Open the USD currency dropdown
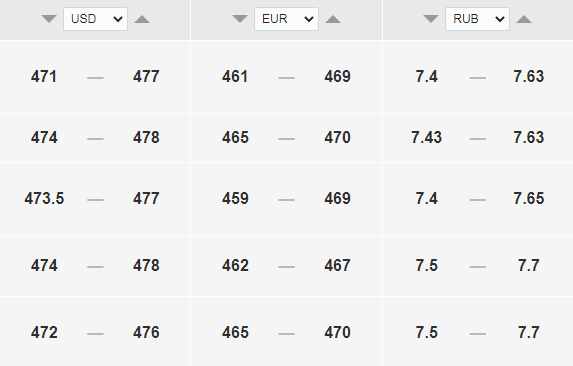 click(x=95, y=19)
